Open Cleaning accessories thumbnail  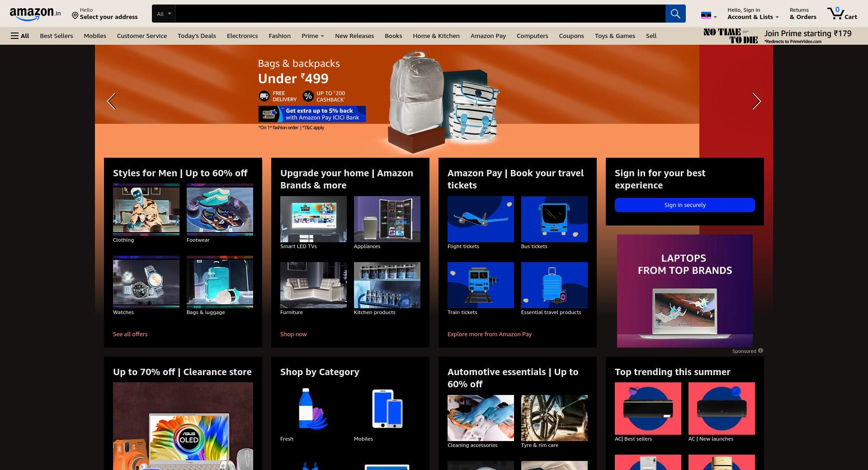point(481,418)
